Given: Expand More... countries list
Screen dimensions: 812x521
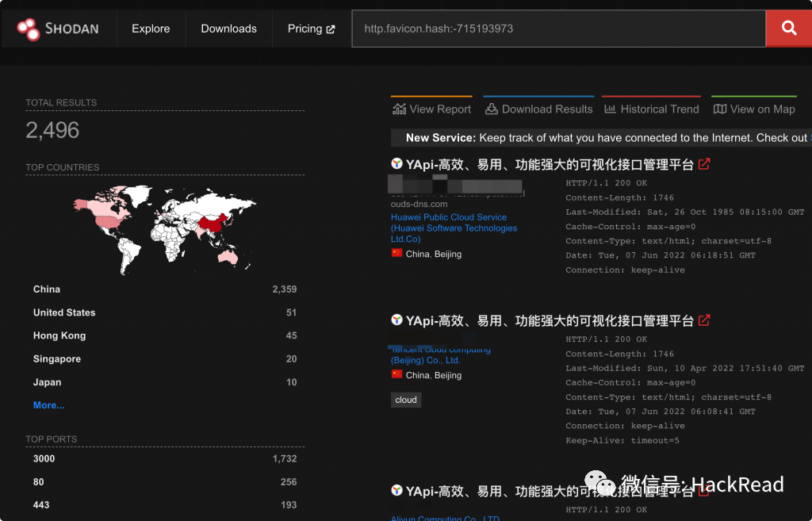Looking at the screenshot, I should pos(48,405).
